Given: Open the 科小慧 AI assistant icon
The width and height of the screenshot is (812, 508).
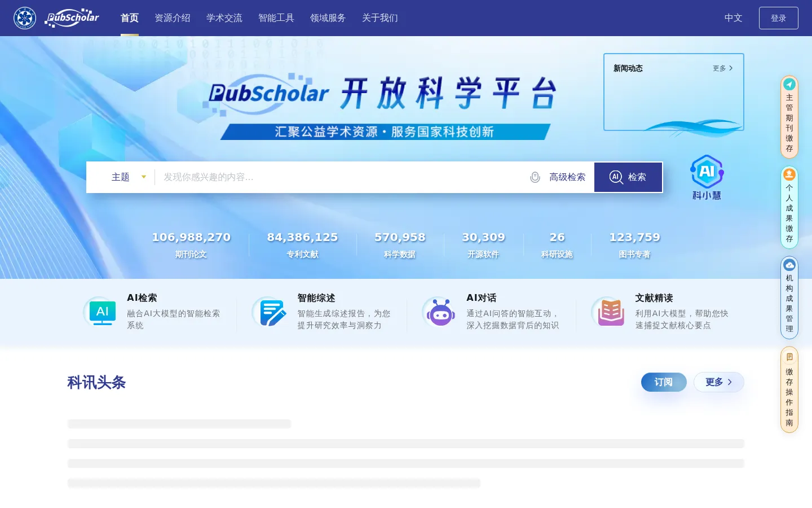Looking at the screenshot, I should coord(707,177).
